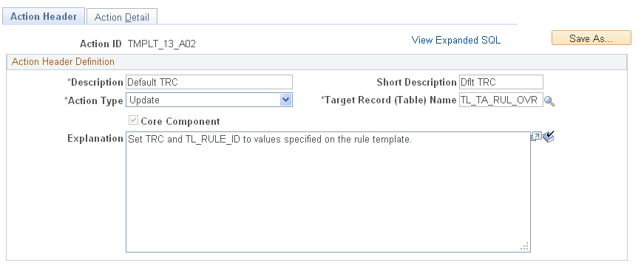Select the Action Header tab
Screen dimensions: 644x271
click(x=44, y=16)
